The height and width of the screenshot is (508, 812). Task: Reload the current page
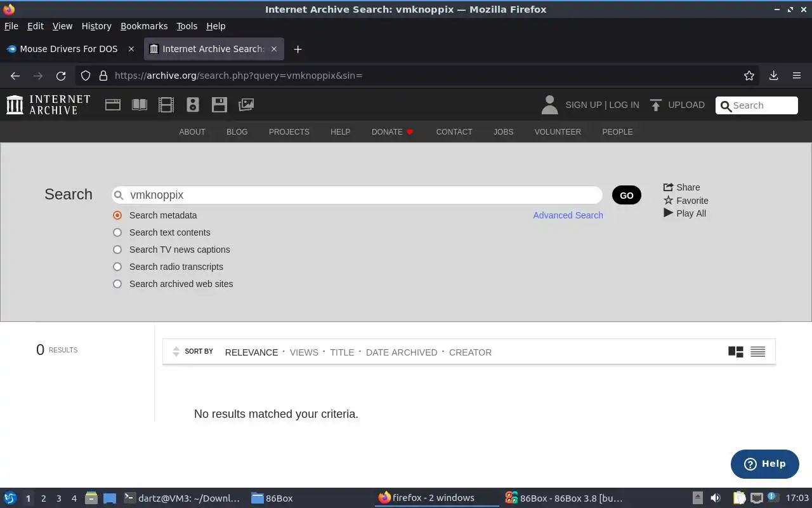coord(61,76)
